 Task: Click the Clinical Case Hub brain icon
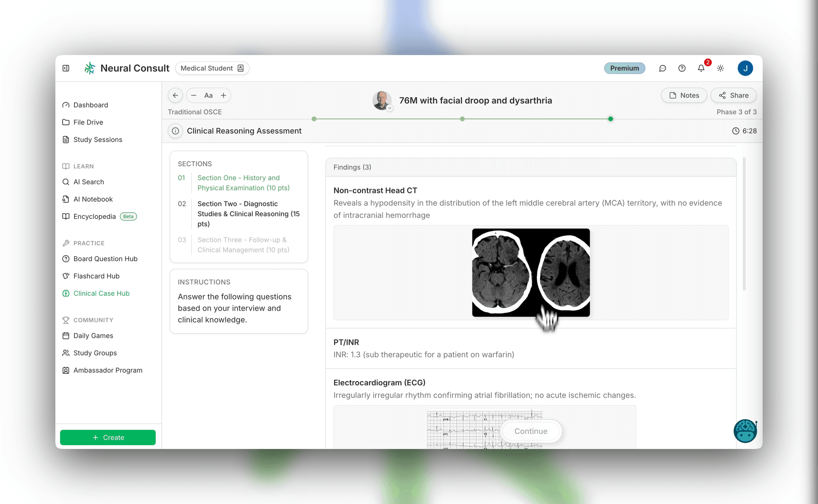click(x=66, y=293)
